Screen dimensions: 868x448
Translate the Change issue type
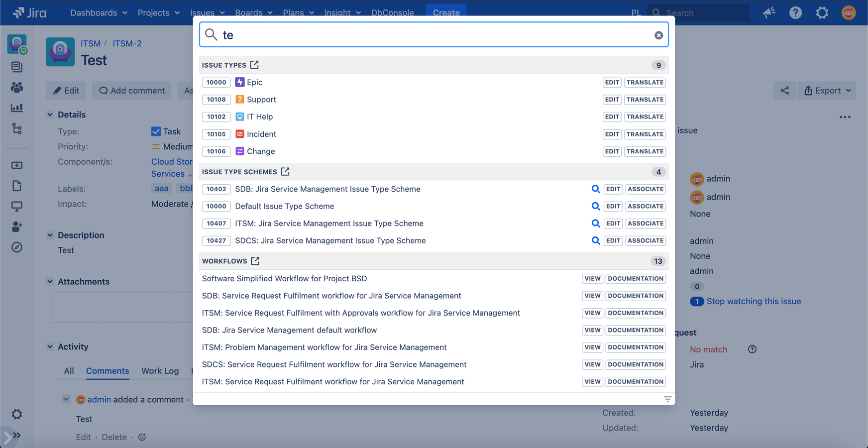(x=645, y=151)
